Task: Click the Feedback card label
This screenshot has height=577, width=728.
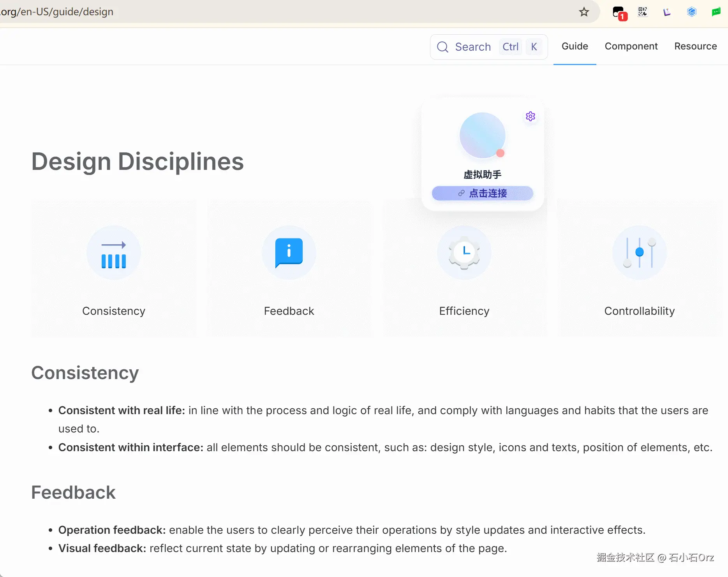Action: [x=289, y=311]
